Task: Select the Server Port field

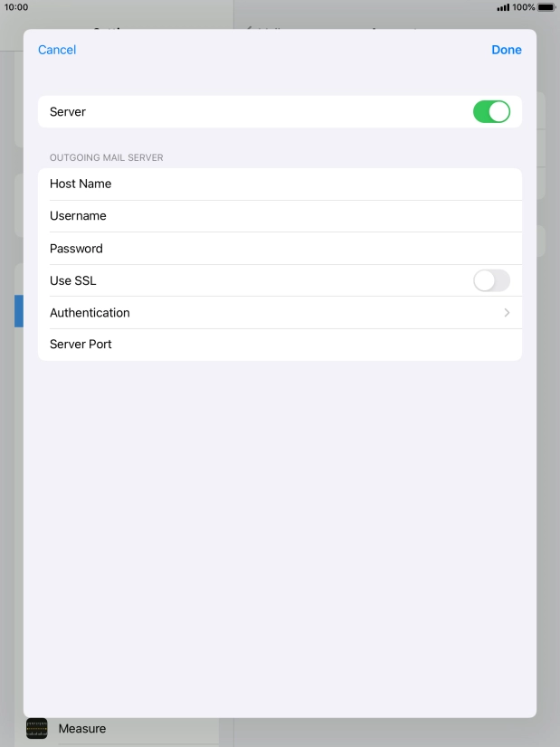Action: (x=280, y=345)
